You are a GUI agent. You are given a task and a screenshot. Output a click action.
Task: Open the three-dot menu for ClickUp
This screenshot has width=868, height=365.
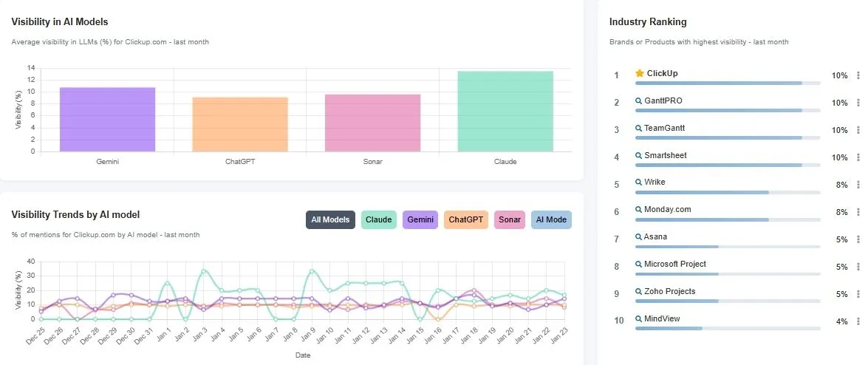(x=858, y=75)
